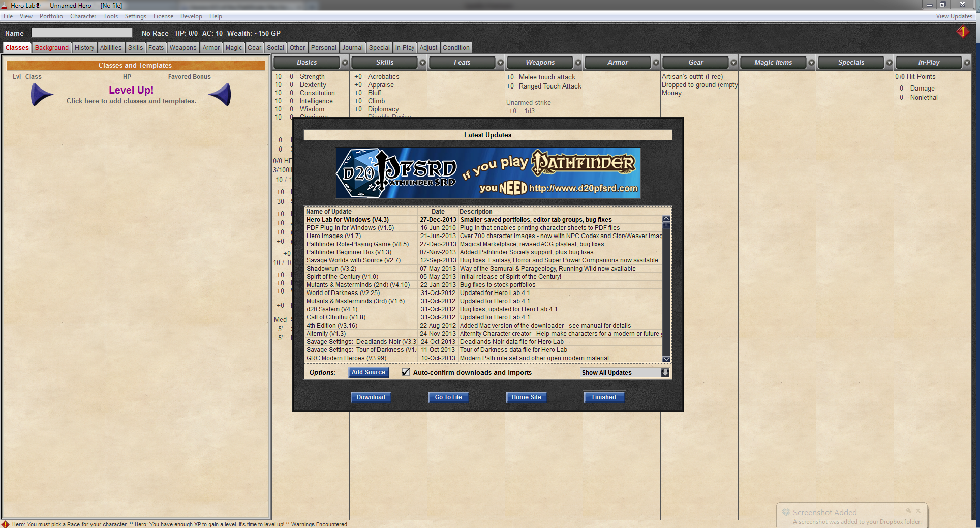Open the Armor panel dropdown arrow
980x528 pixels.
coord(656,63)
